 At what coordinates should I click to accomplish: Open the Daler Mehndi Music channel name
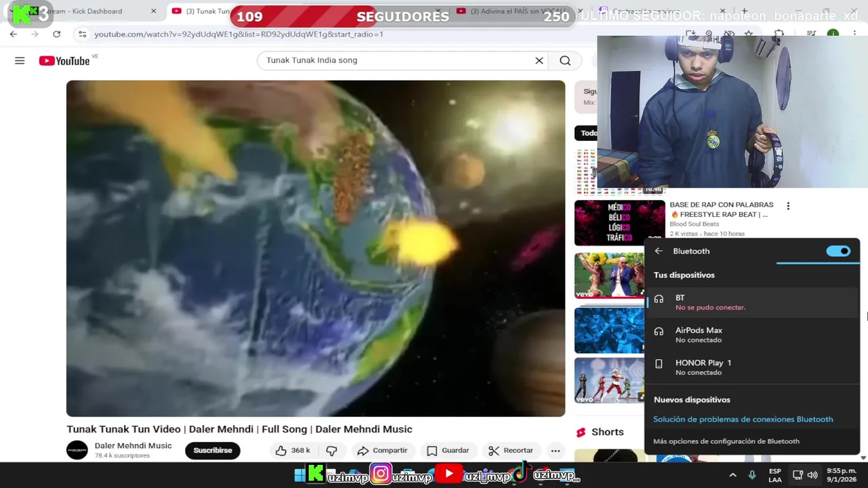(x=133, y=445)
